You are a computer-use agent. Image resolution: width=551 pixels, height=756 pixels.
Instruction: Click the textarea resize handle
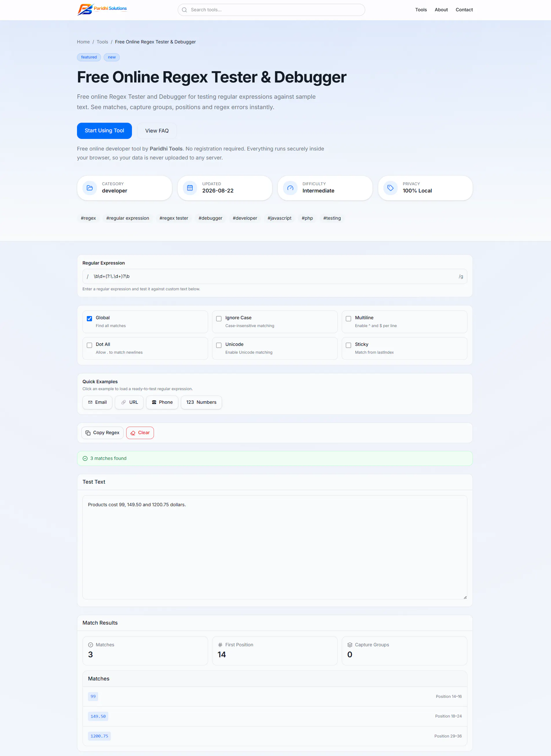tap(465, 597)
